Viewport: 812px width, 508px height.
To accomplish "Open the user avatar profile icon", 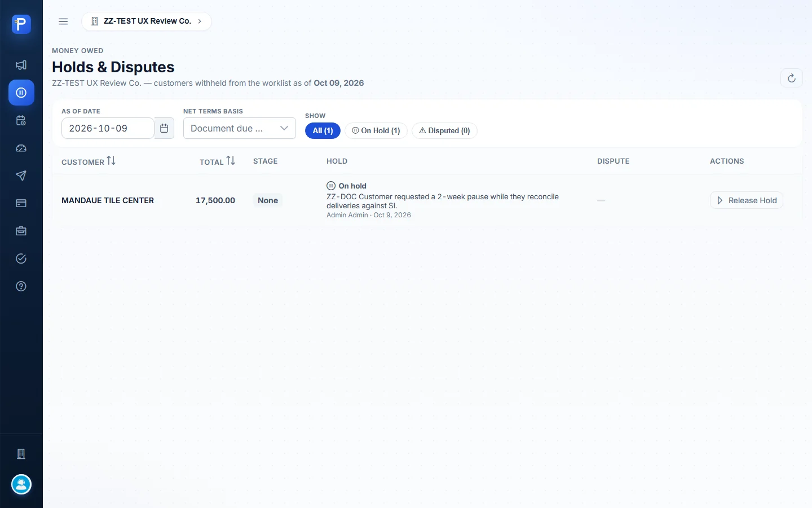I will 21,484.
